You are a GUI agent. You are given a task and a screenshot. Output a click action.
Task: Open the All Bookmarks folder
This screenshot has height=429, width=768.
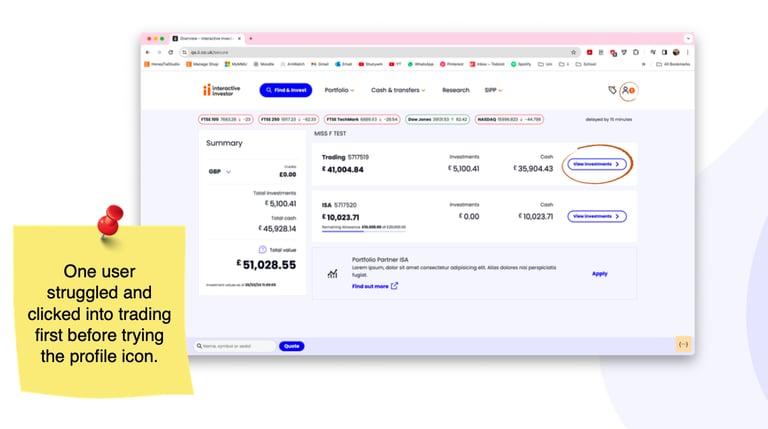tap(673, 64)
